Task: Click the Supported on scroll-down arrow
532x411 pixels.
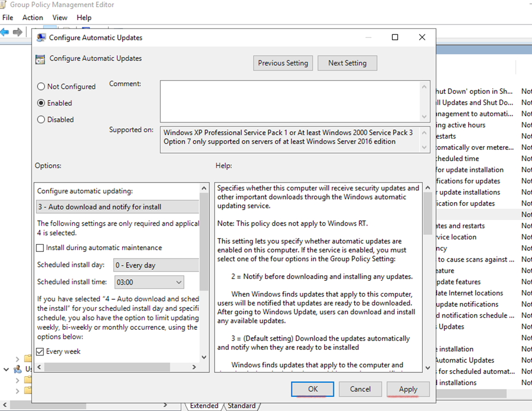Action: 425,147
